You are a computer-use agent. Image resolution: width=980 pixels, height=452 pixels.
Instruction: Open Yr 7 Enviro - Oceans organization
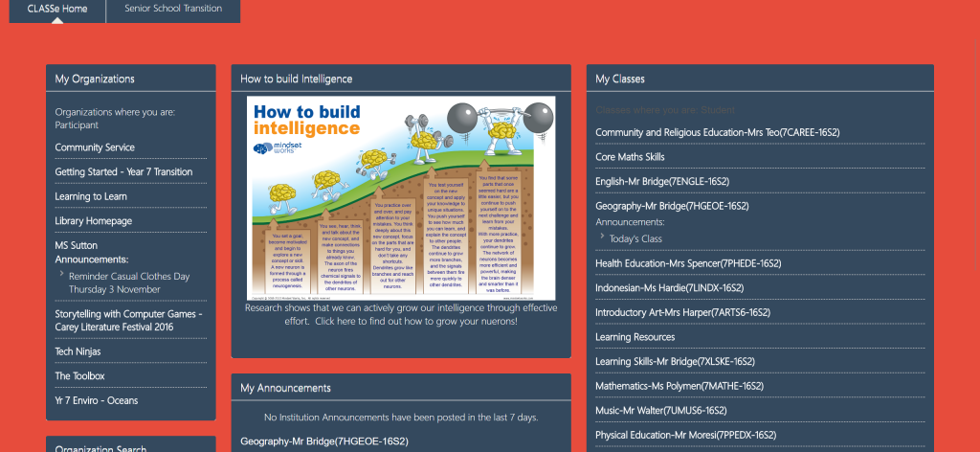[97, 400]
